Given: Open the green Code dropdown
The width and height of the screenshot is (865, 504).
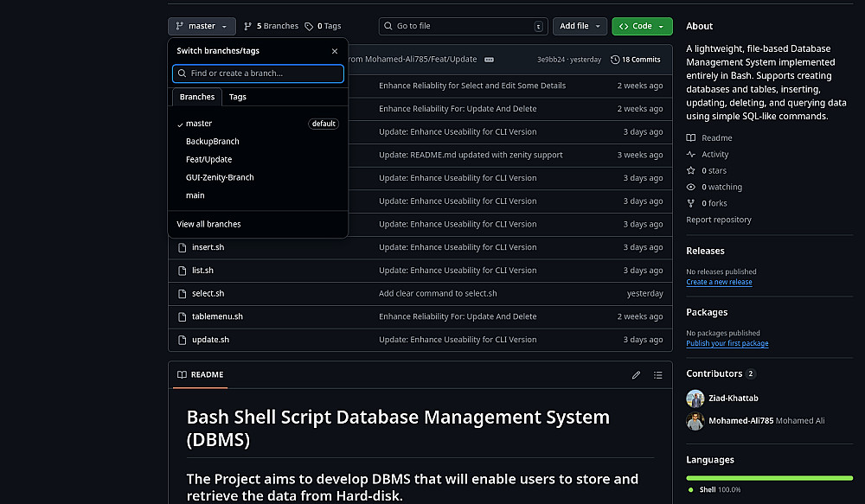Looking at the screenshot, I should click(x=642, y=27).
